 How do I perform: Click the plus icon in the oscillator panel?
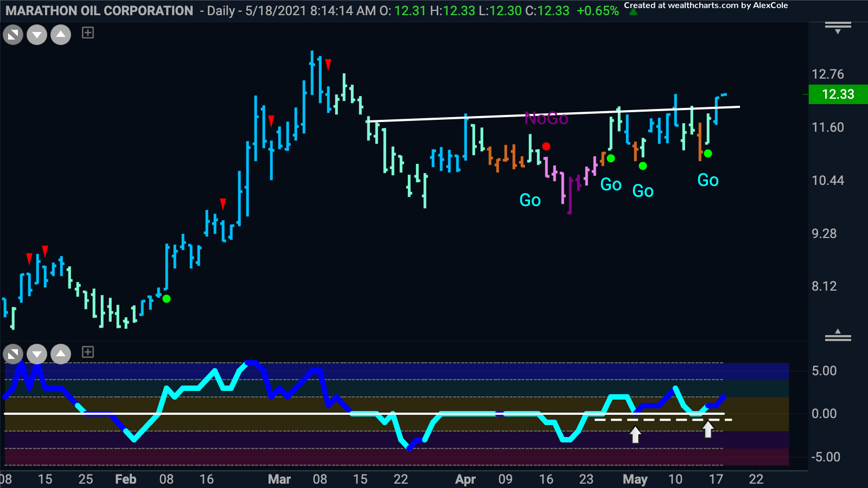(x=88, y=352)
